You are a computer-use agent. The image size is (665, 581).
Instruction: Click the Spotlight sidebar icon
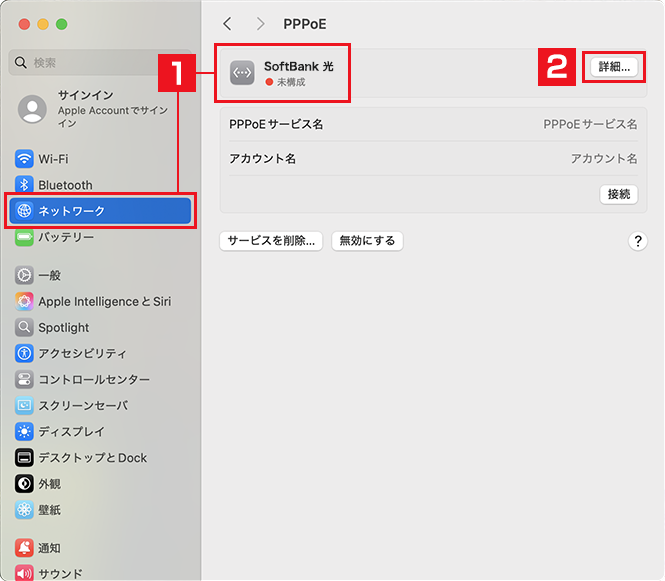point(24,328)
